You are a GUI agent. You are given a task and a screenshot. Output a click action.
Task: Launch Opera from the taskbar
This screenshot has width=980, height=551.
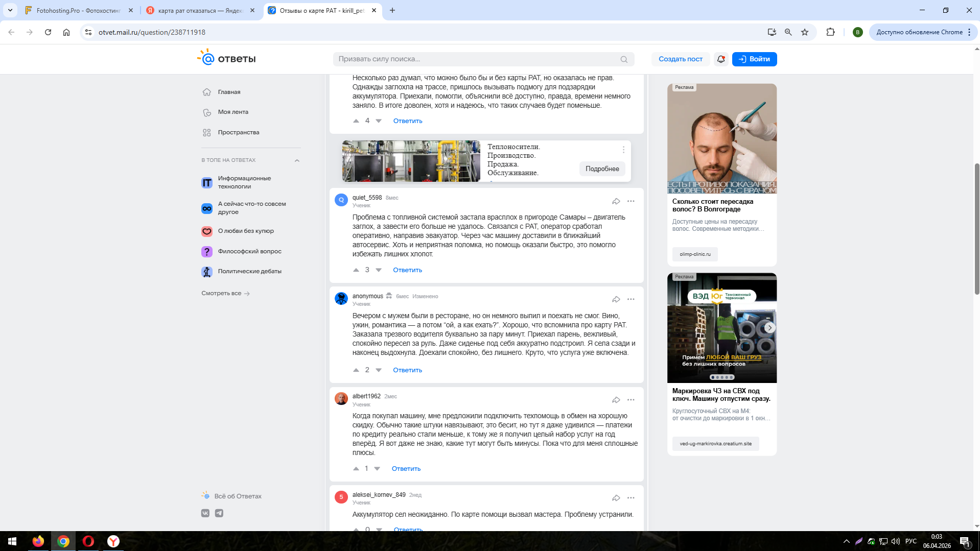[x=88, y=541]
